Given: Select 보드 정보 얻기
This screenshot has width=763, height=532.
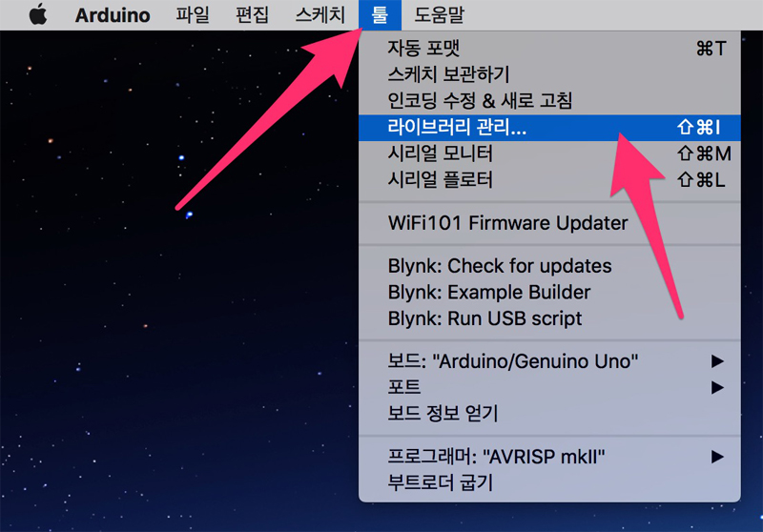Looking at the screenshot, I should [x=549, y=414].
